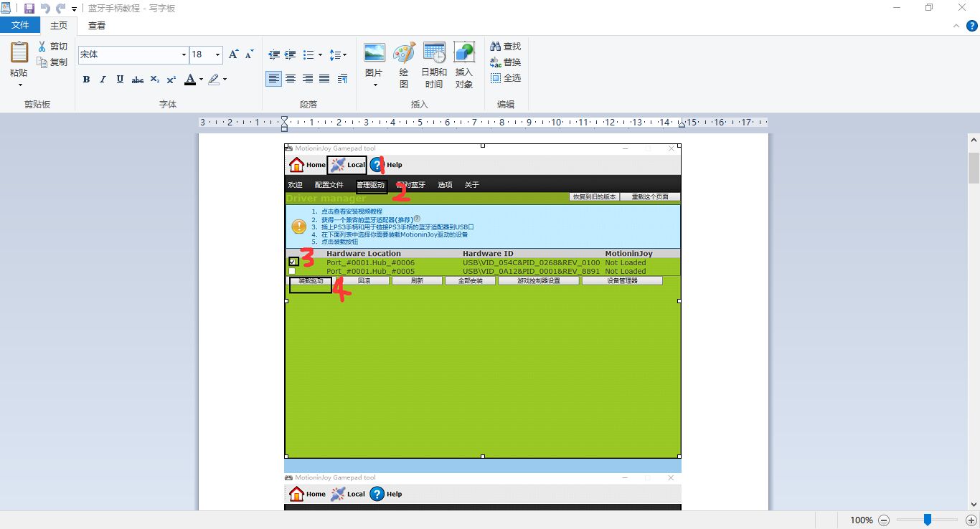
Task: Cut selection with 剪切
Action: click(x=52, y=47)
